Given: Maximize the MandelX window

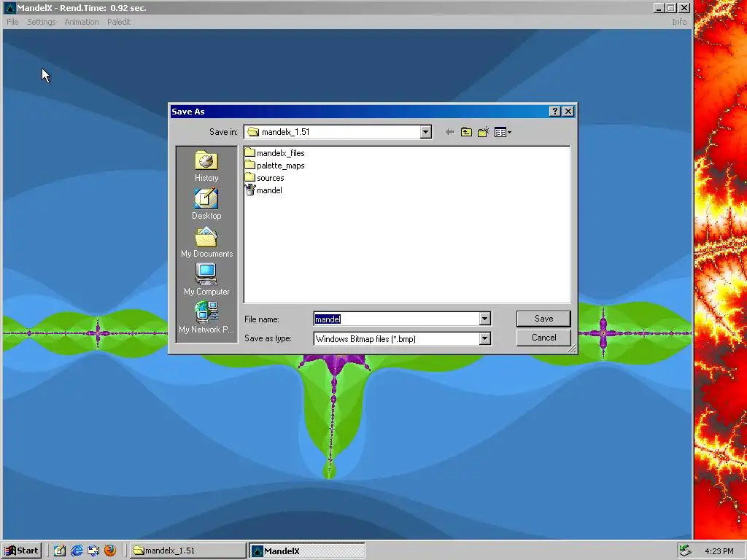Looking at the screenshot, I should pos(671,7).
